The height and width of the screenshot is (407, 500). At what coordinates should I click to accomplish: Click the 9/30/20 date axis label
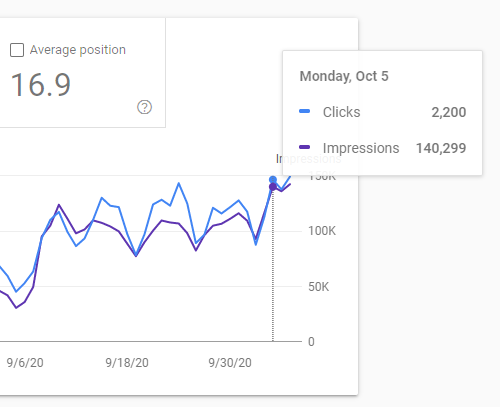230,363
